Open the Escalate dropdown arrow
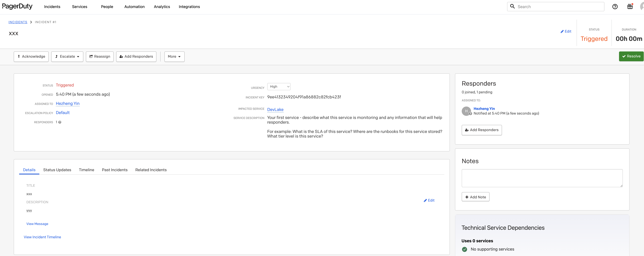The image size is (644, 256). [78, 57]
